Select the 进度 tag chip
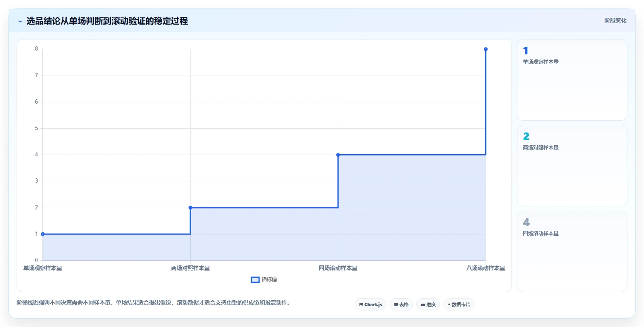 pos(428,304)
